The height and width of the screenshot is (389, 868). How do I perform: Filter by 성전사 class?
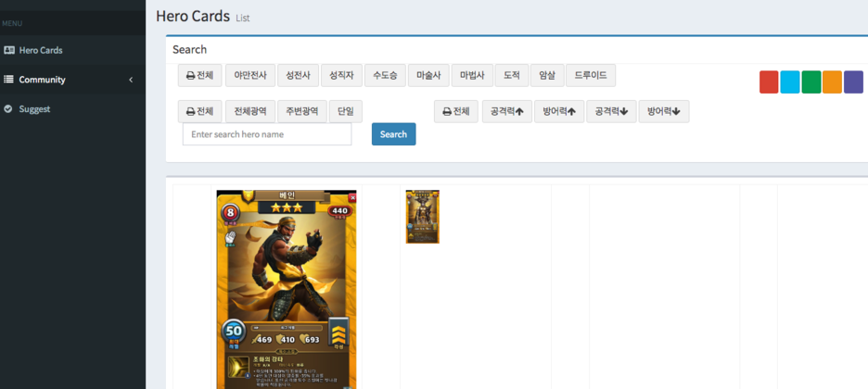(x=298, y=75)
